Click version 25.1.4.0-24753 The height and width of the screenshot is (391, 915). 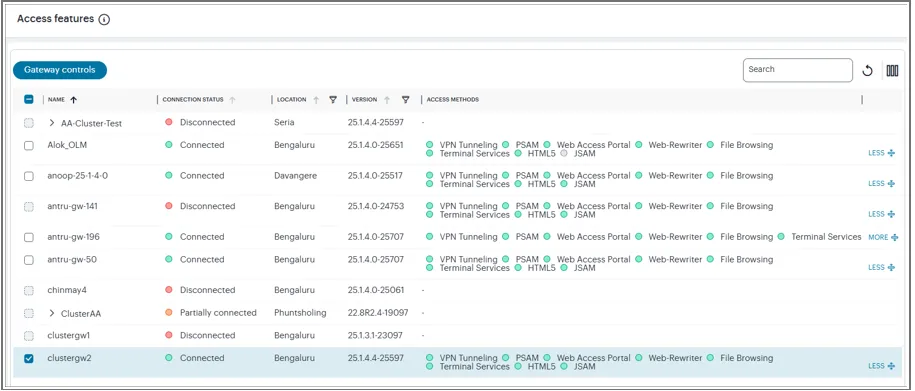[376, 206]
